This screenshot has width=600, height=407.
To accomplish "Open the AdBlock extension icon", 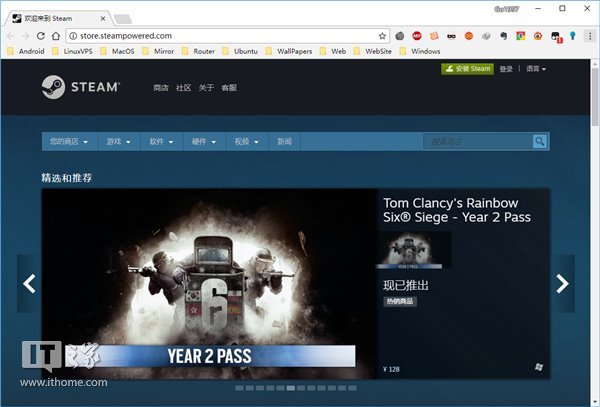I will (417, 36).
